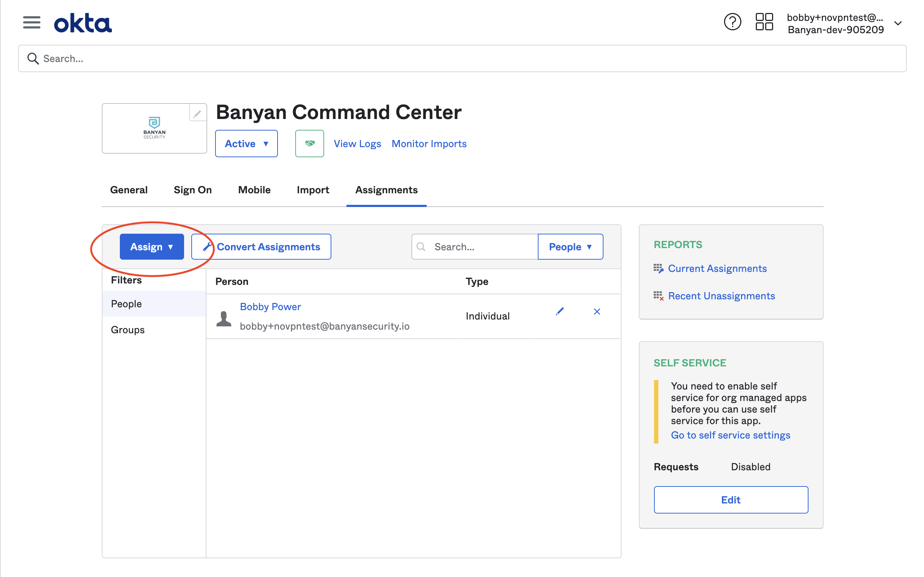Click Edit in Self Service panel

[x=731, y=499]
